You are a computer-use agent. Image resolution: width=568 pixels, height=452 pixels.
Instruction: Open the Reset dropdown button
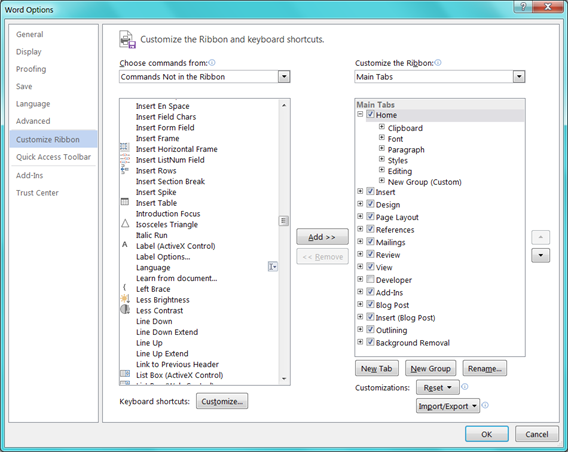(x=438, y=388)
